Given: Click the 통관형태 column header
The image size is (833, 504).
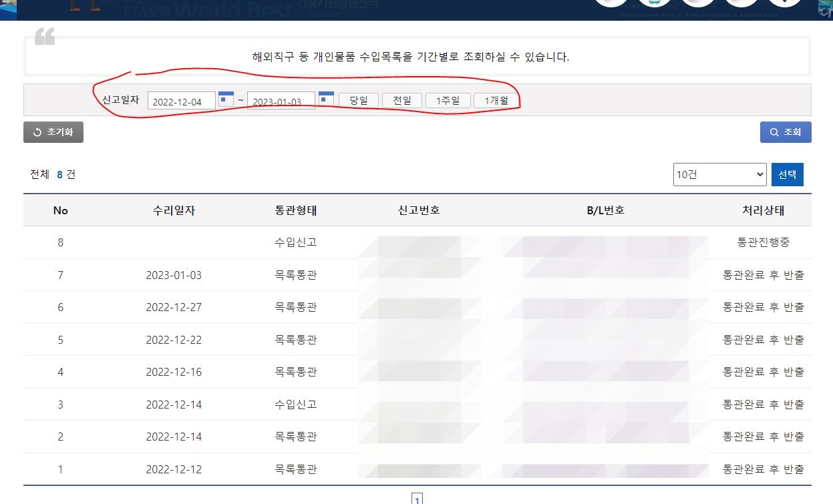Looking at the screenshot, I should (x=296, y=210).
